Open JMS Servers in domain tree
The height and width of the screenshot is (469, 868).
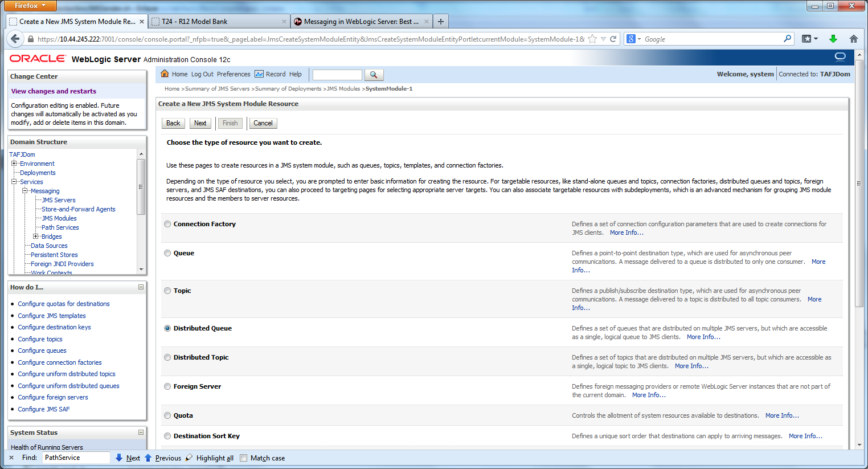tap(59, 200)
